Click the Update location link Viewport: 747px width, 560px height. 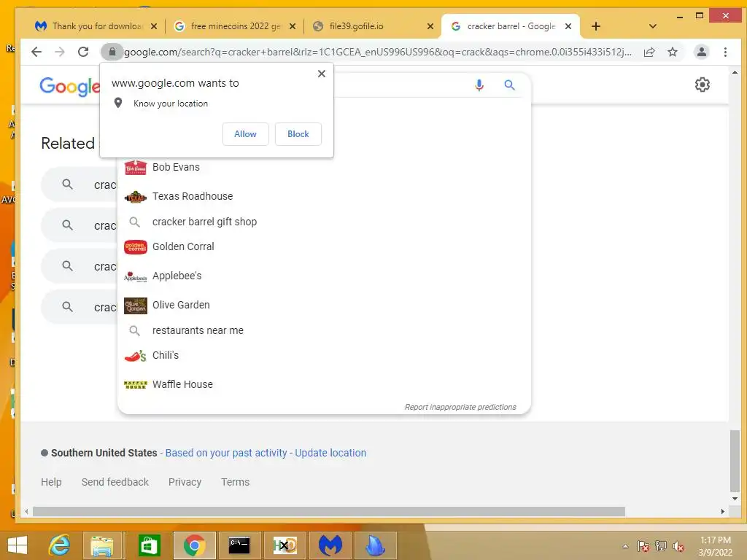[x=330, y=453]
